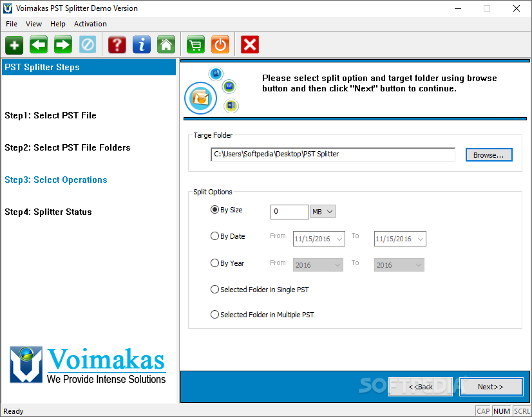Open the View menu
The width and height of the screenshot is (532, 417).
pos(33,24)
